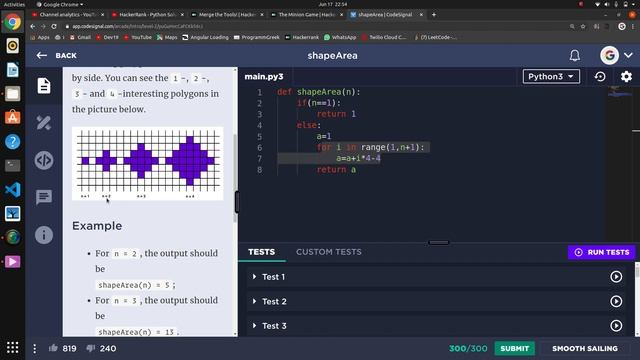Open Ubuntu Software from dock
This screenshot has width=640, height=360.
pyautogui.click(x=13, y=118)
